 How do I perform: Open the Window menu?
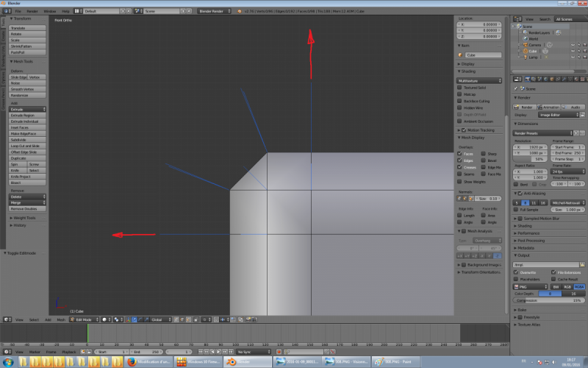tap(50, 11)
